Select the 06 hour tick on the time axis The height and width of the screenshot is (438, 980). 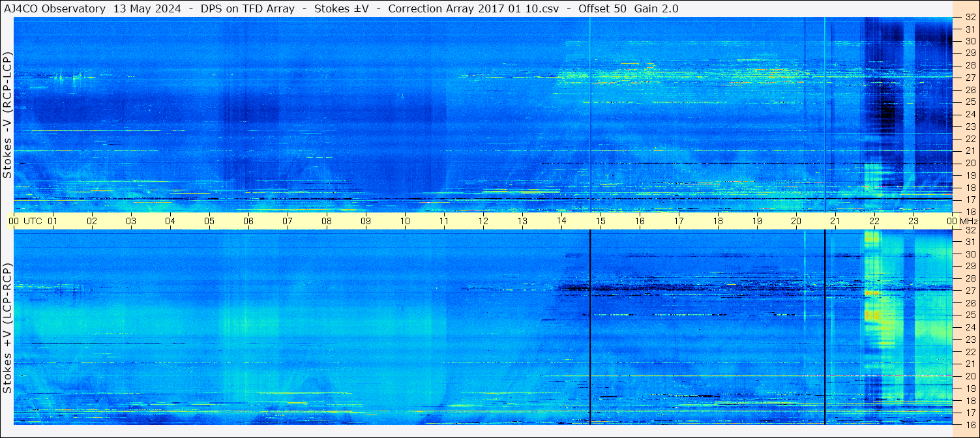248,221
